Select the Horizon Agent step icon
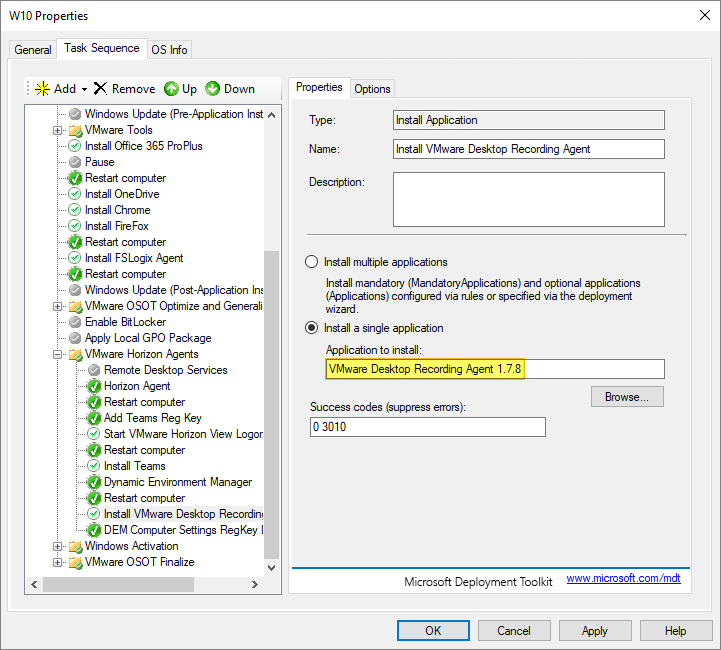 tap(94, 386)
